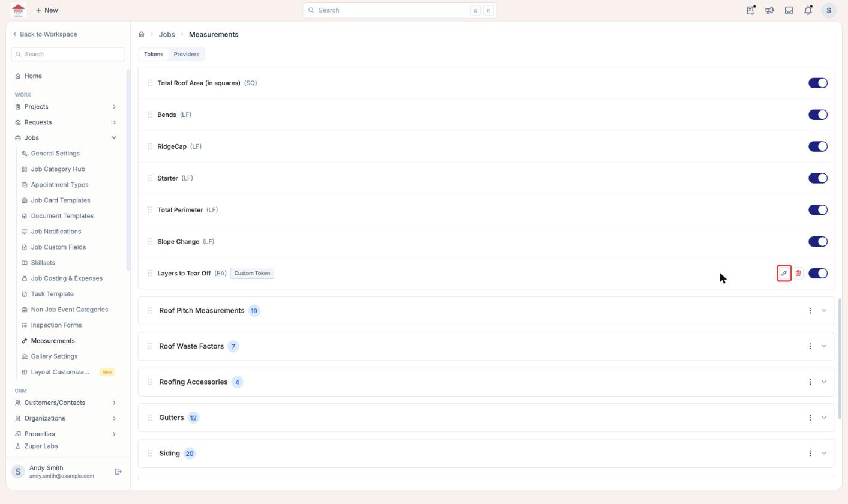The height and width of the screenshot is (504, 848).
Task: Turn off Total Perimeter token
Action: pos(818,210)
